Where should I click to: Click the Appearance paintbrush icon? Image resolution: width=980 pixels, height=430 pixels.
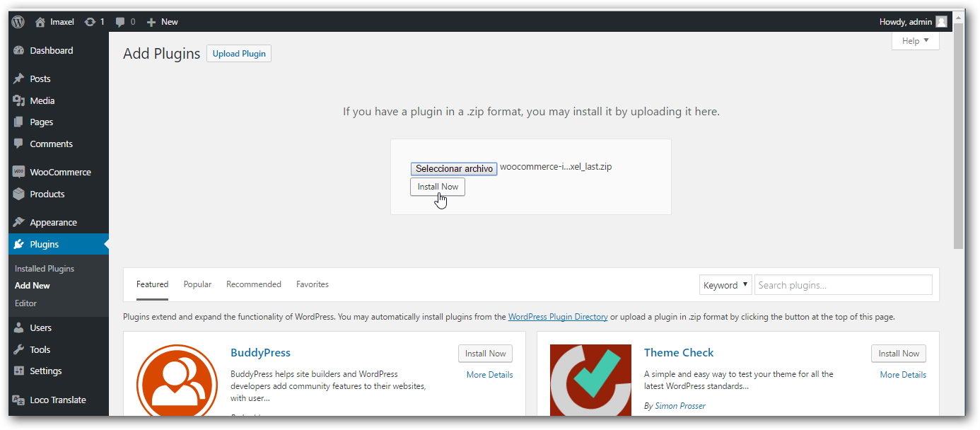19,223
